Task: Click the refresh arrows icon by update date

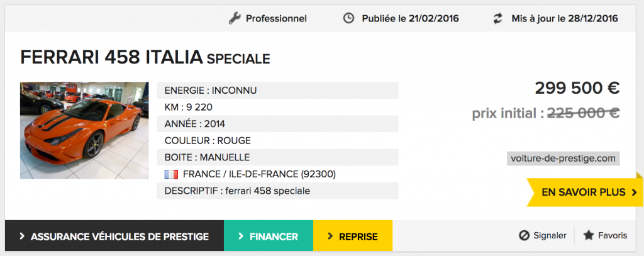Action: coord(498,18)
